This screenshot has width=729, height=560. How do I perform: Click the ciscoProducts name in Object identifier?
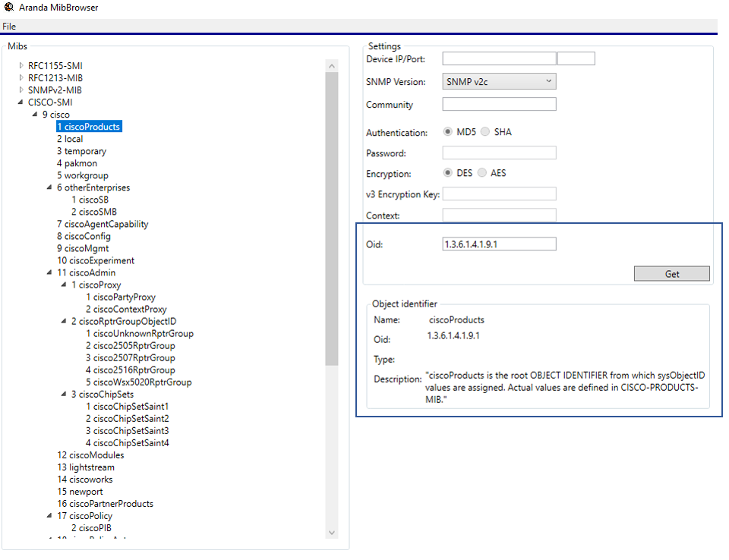pos(456,319)
